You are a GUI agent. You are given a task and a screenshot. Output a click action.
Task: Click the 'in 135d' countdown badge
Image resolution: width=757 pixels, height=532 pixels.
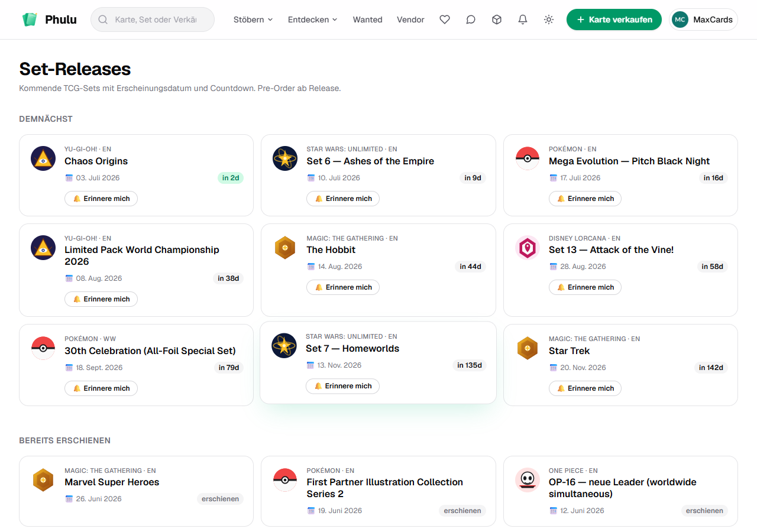click(470, 365)
